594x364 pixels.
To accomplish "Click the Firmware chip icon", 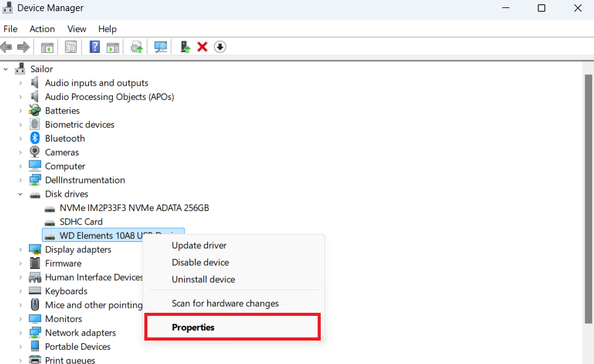I will click(x=35, y=263).
